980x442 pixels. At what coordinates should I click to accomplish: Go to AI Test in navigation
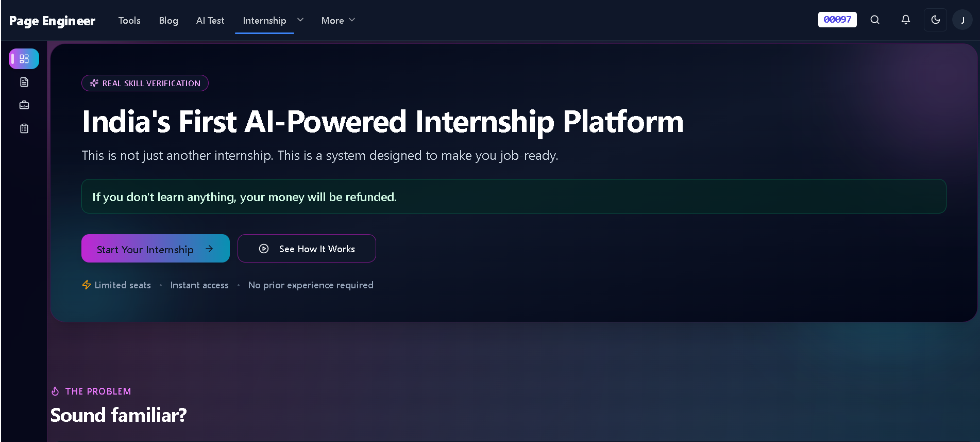pos(210,21)
